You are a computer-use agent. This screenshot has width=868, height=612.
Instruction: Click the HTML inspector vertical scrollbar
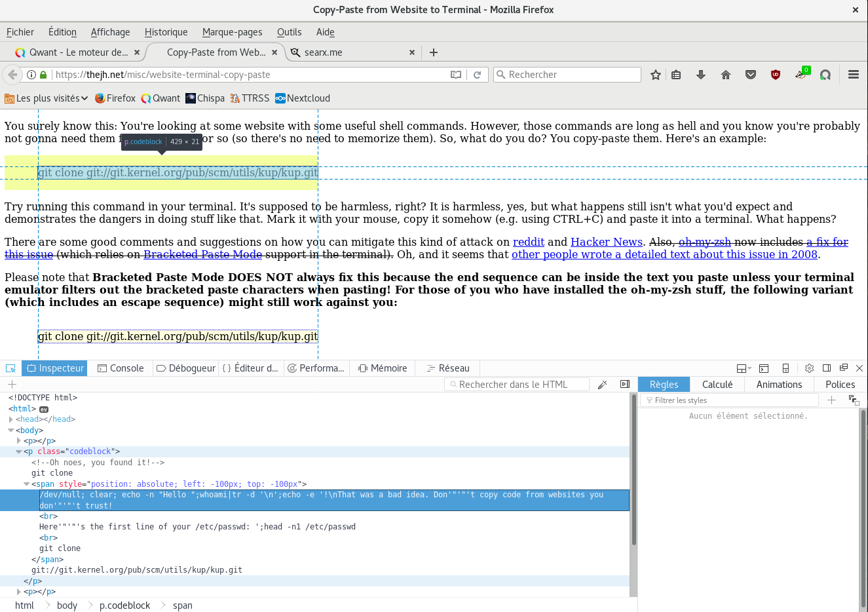633,472
